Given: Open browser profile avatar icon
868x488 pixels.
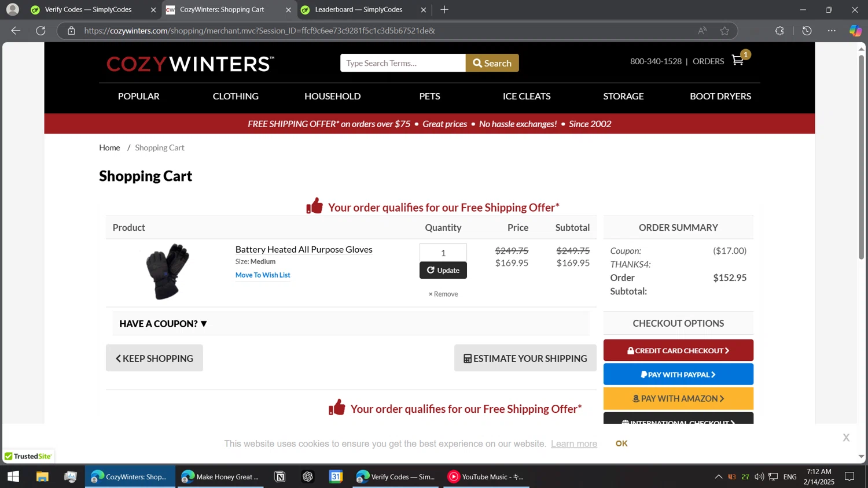Looking at the screenshot, I should click(12, 9).
